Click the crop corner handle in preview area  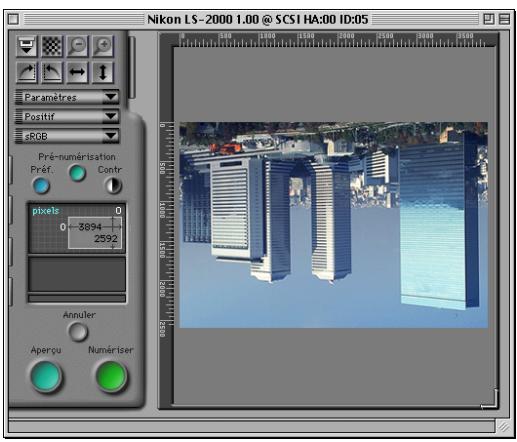tap(489, 399)
